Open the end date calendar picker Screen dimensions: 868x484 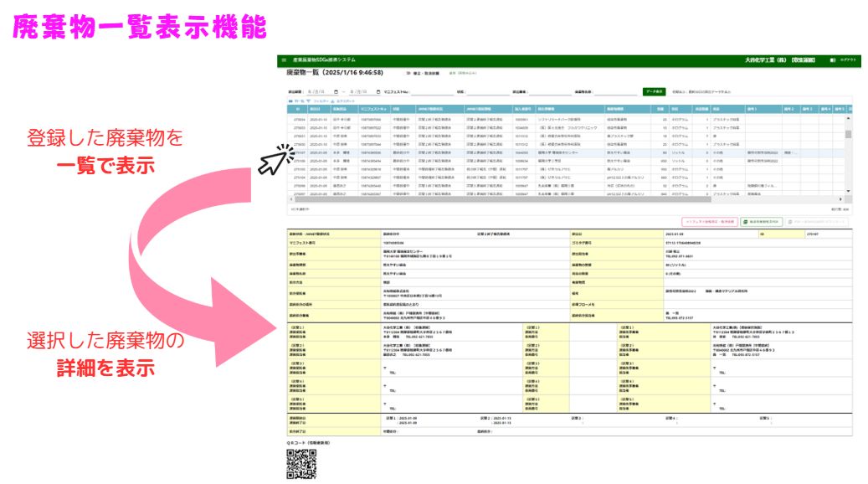(378, 91)
